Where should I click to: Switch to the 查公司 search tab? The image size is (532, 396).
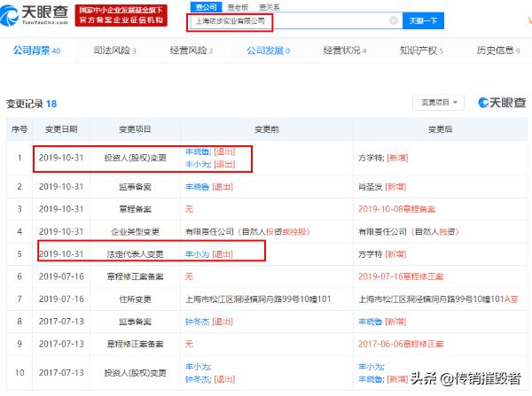coord(206,7)
